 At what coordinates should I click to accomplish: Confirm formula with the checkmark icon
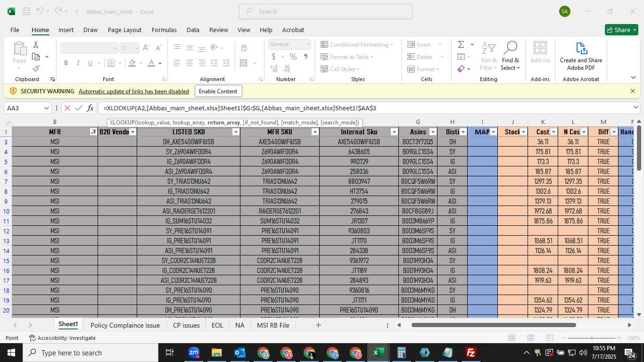coord(79,108)
